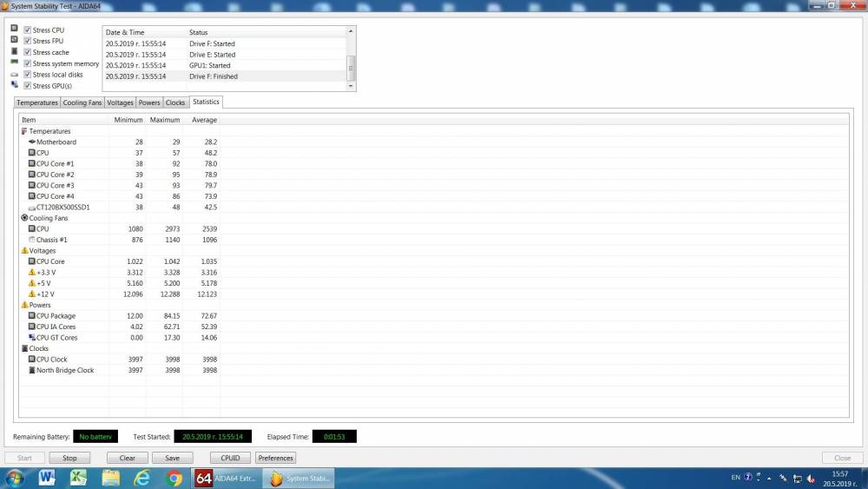Launch Internet Explorer from taskbar
The width and height of the screenshot is (868, 489).
[141, 478]
